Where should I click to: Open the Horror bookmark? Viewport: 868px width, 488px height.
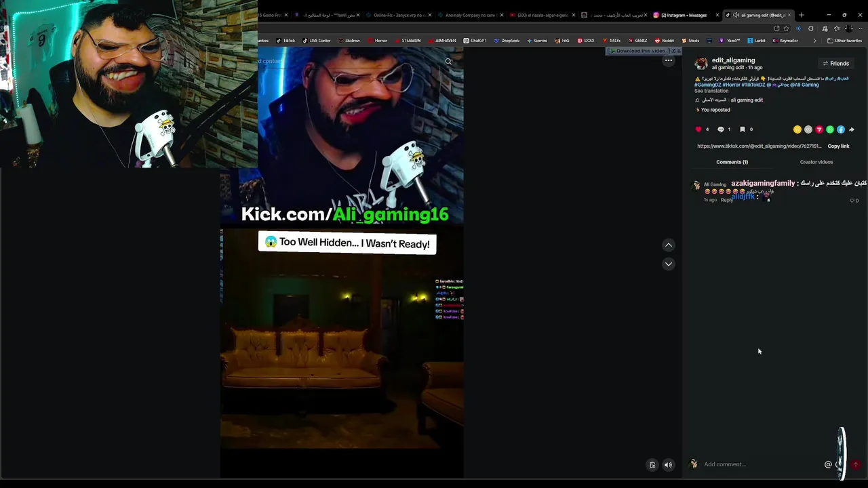(x=377, y=41)
